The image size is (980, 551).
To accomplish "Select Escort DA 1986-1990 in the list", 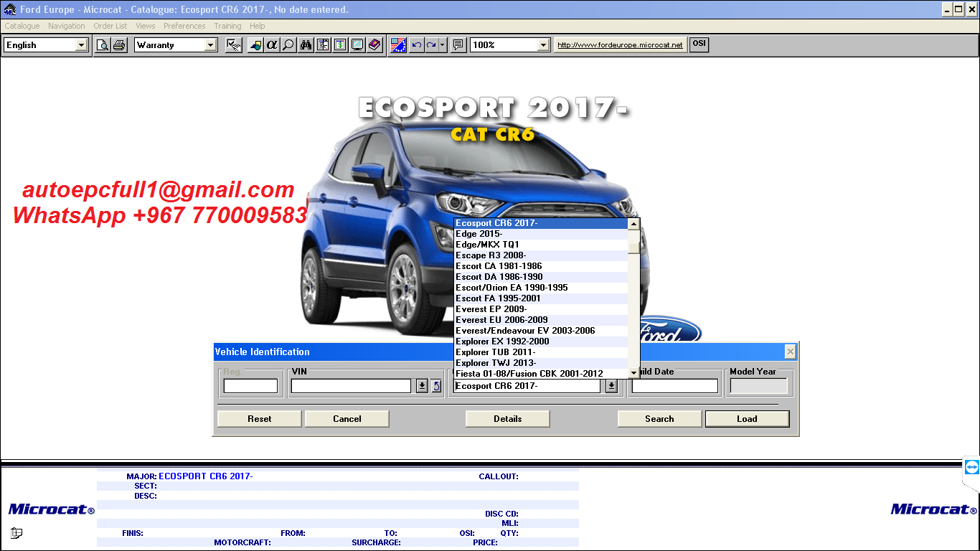I will point(541,277).
